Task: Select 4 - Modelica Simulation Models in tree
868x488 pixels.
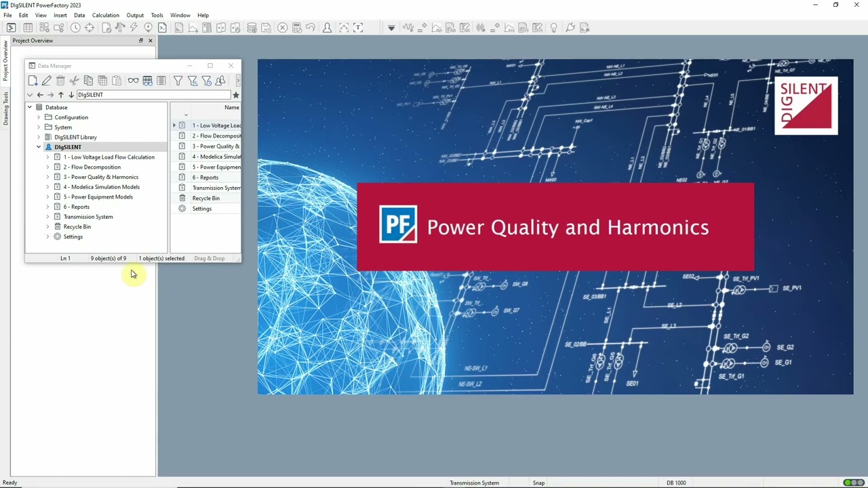Action: click(101, 187)
